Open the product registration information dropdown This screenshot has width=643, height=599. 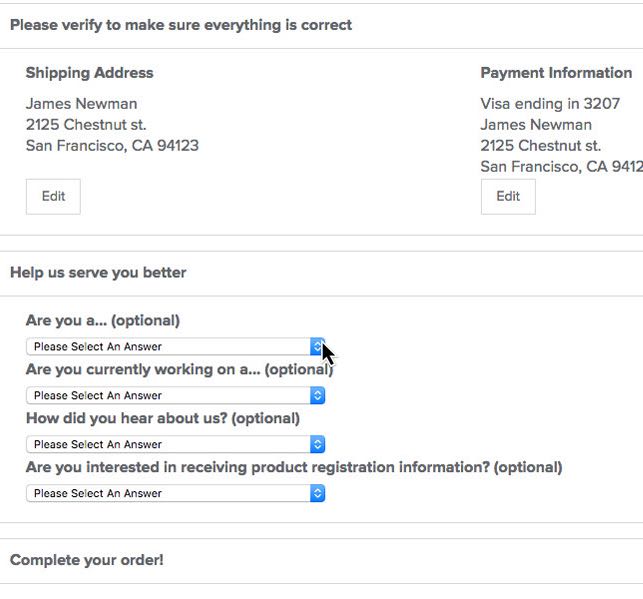176,493
